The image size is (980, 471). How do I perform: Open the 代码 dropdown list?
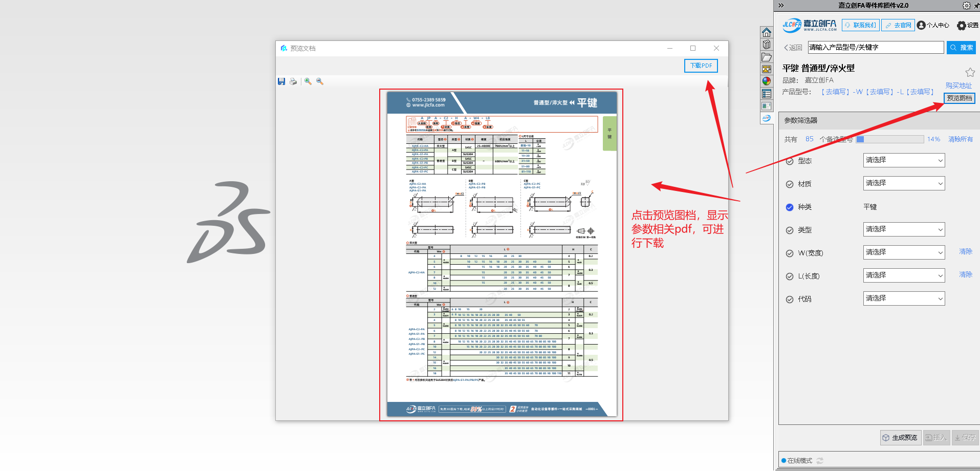coord(903,298)
